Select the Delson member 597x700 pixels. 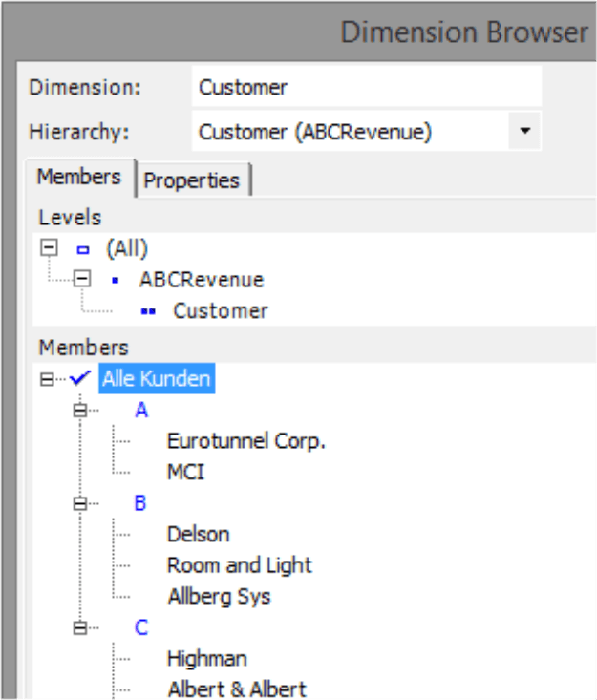tap(199, 535)
